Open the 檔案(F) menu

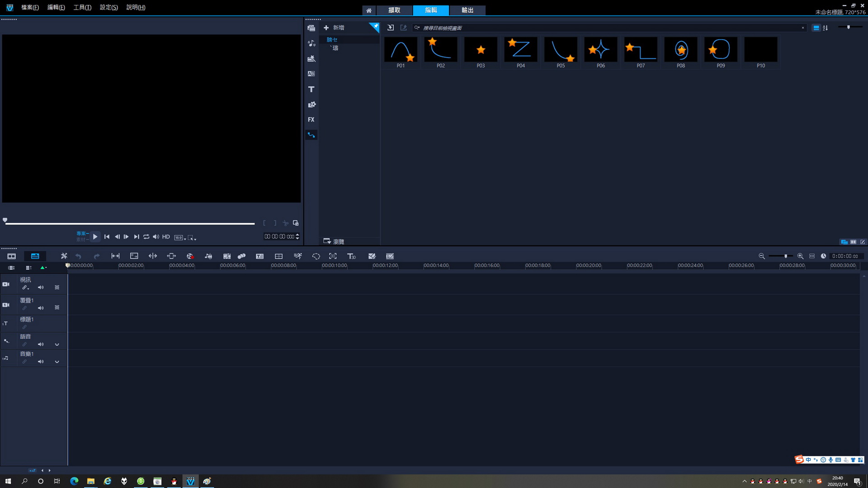(30, 7)
